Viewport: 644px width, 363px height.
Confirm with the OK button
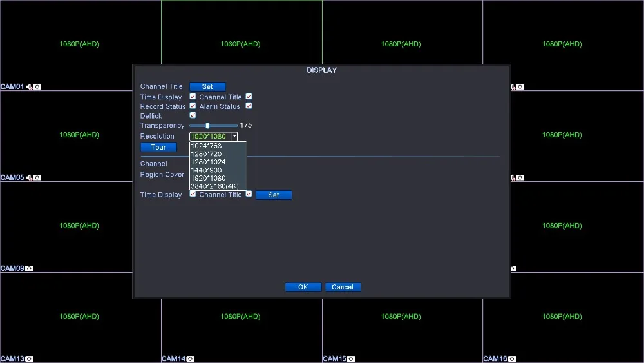point(303,287)
